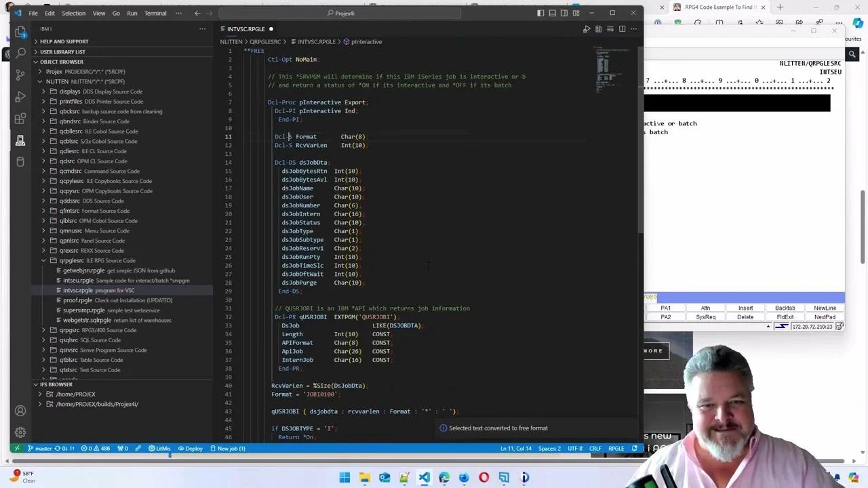Collapse the OBJECT BROWSER section
Viewport: 868px width, 488px height.
pos(61,61)
